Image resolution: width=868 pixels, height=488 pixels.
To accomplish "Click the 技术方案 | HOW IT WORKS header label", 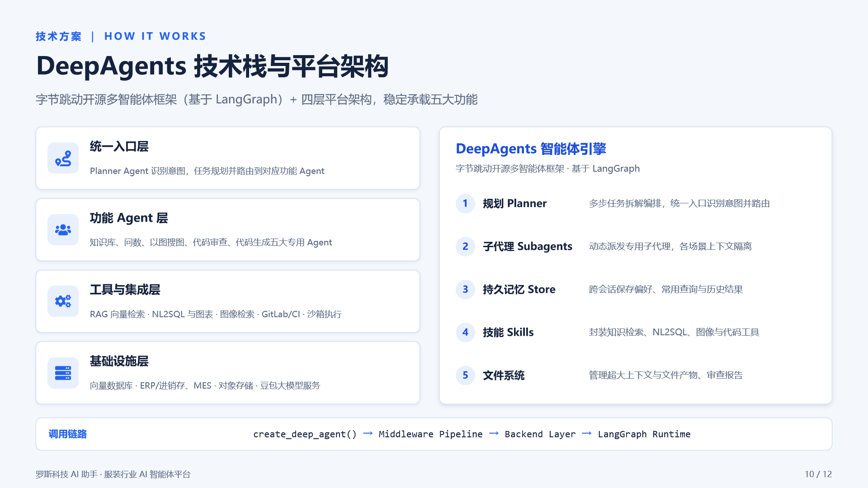I will tap(121, 36).
